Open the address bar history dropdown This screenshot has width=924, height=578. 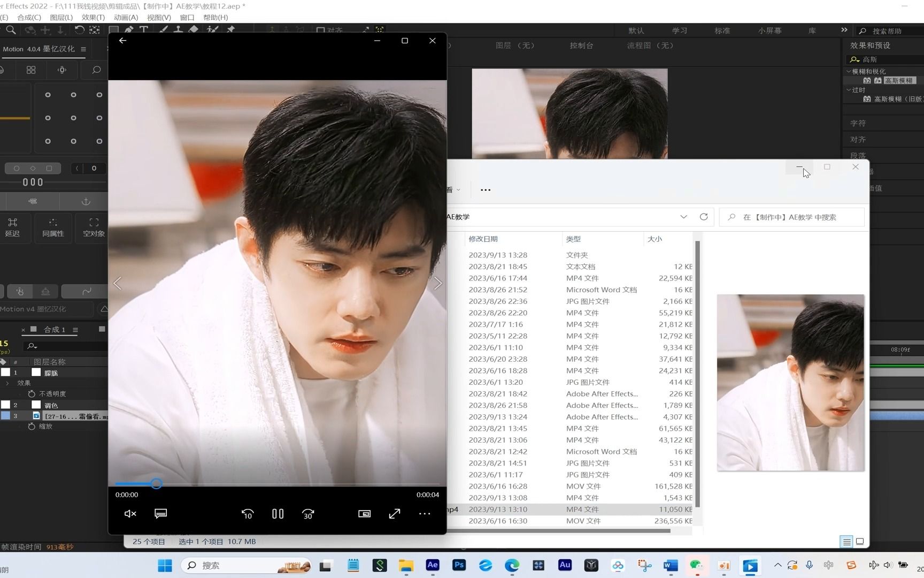pos(683,217)
